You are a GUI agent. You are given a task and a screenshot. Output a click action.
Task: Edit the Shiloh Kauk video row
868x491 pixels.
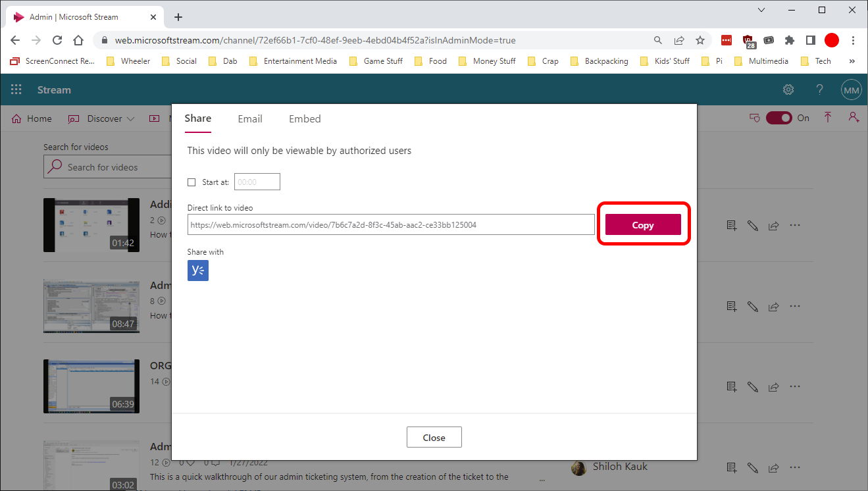coord(753,468)
